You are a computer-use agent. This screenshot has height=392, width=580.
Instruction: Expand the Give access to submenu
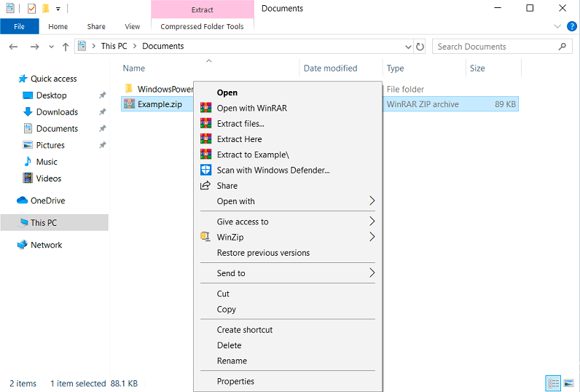[372, 222]
